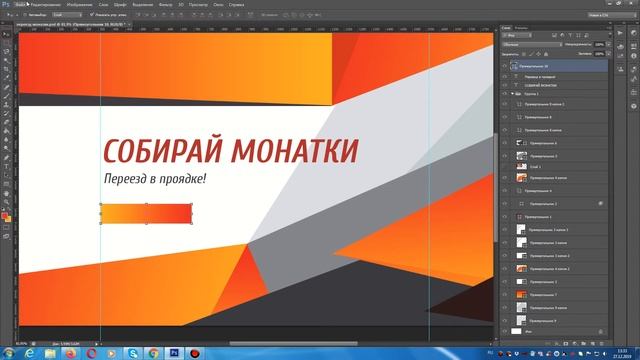Open the tool preset picker arrow
640x360 pixels.
[16, 15]
